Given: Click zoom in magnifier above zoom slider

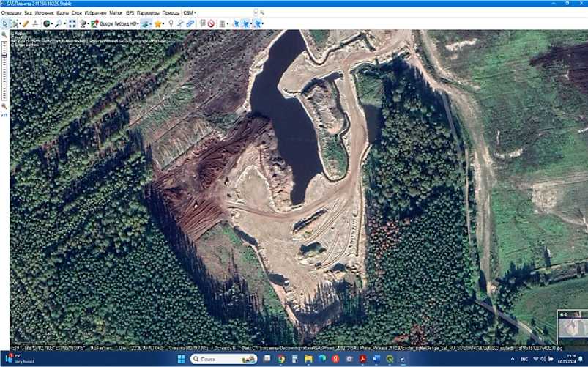Looking at the screenshot, I should (x=4, y=34).
